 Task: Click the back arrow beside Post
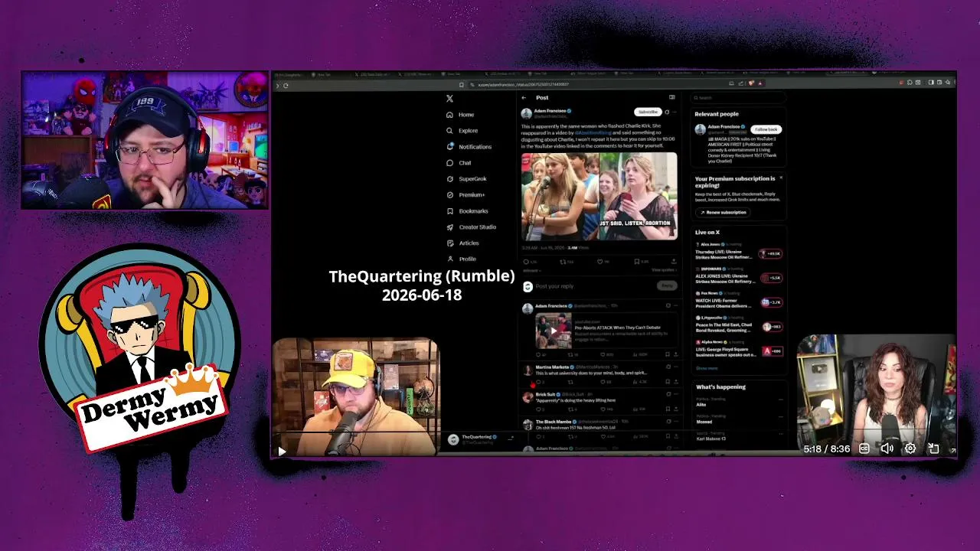point(524,98)
